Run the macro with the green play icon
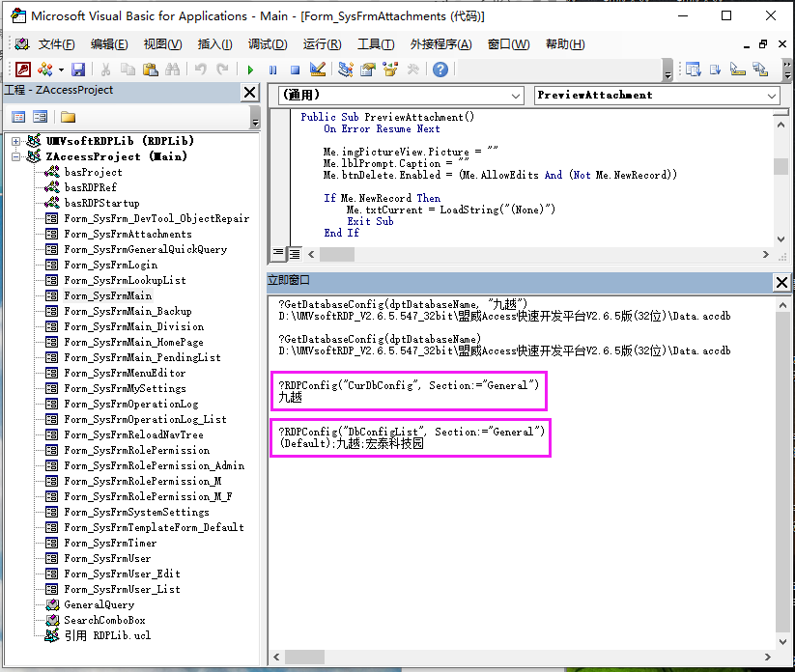 click(x=250, y=70)
